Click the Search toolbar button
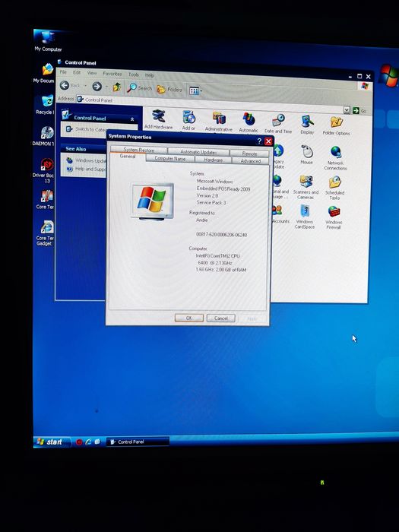The image size is (399, 532). (x=139, y=88)
